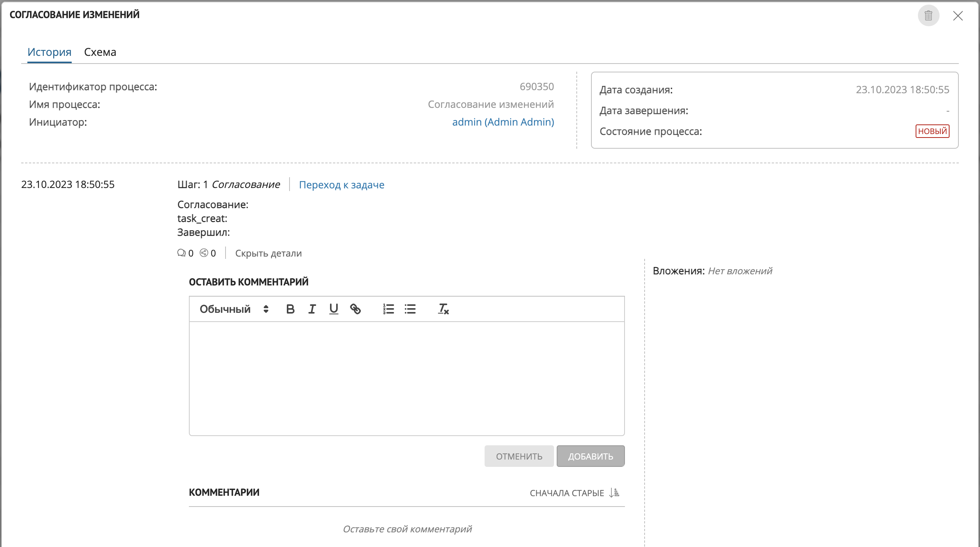This screenshot has width=980, height=547.
Task: Toggle italic formatting in comment editor
Action: [x=312, y=309]
